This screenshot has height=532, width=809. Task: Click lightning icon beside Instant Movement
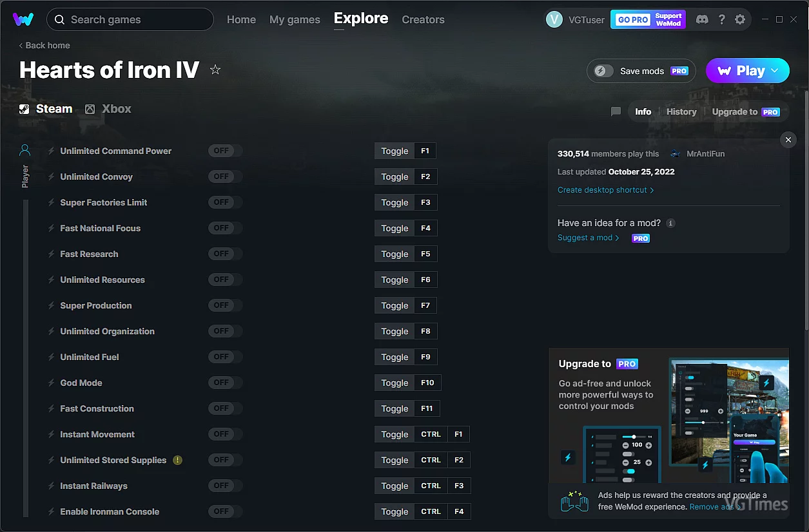click(x=52, y=434)
